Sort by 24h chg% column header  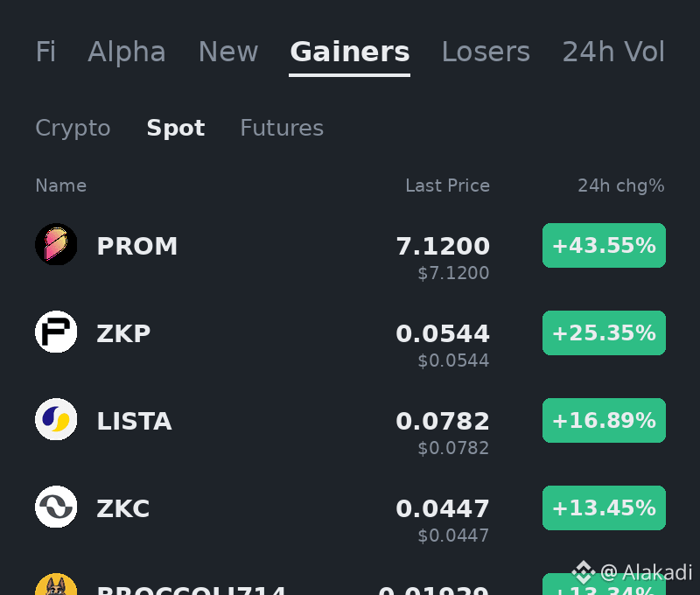coord(621,185)
